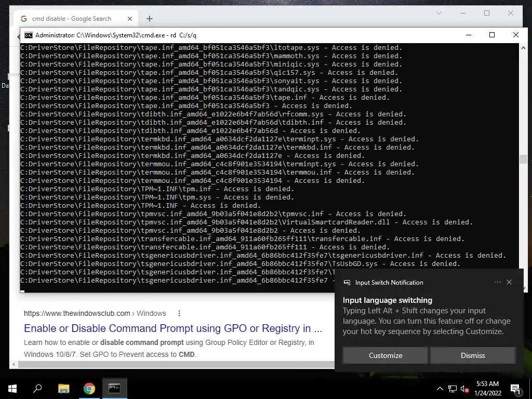Close the Chrome window
The width and height of the screenshot is (532, 399).
511,13
